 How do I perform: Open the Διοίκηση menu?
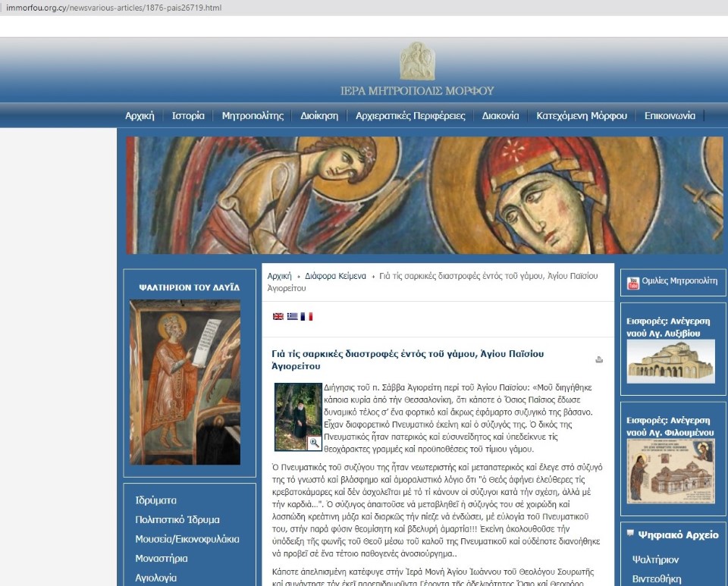319,115
